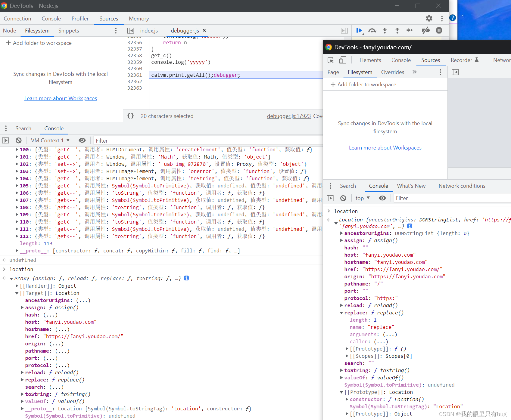Open the top context dropdown

click(363, 198)
